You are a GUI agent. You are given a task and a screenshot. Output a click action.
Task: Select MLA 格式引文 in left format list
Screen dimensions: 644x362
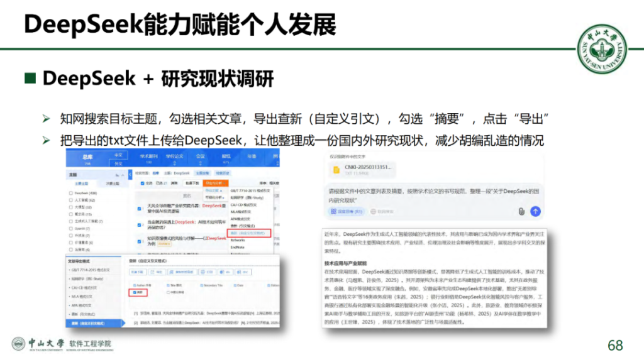[82, 297]
